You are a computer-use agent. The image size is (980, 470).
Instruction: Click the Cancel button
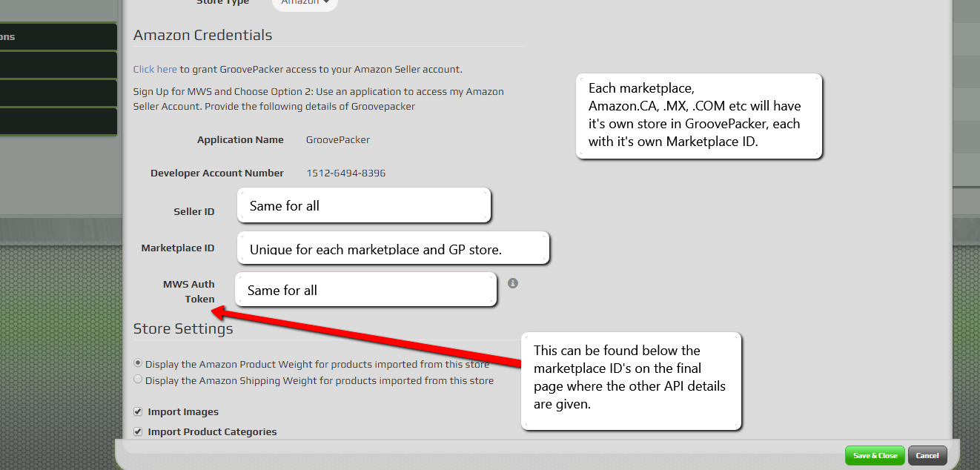tap(927, 455)
